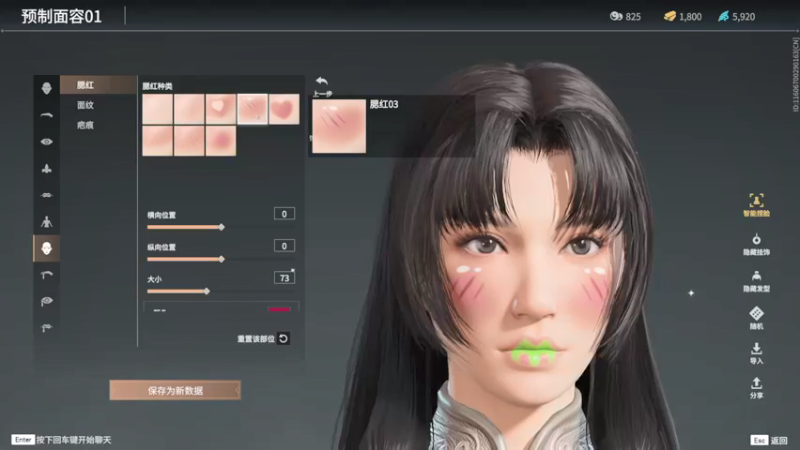The width and height of the screenshot is (800, 450).
Task: Switch to the 腮红 blush tab
Action: [x=98, y=85]
